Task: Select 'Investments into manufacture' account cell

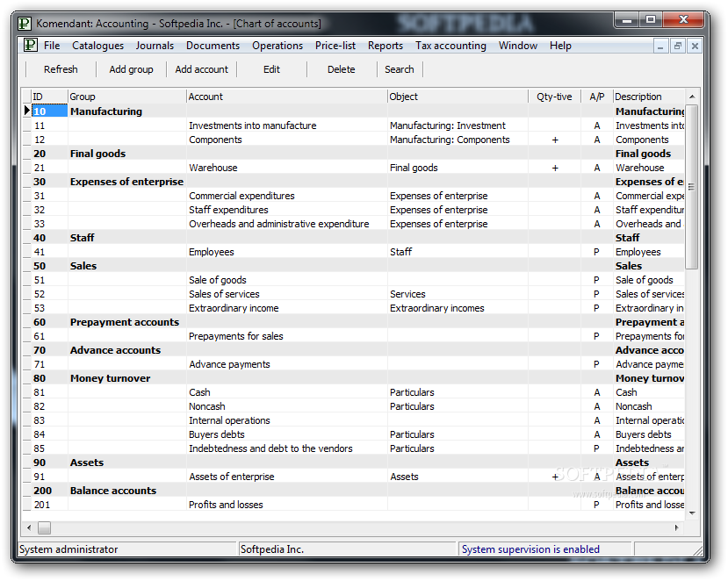Action: tap(287, 126)
